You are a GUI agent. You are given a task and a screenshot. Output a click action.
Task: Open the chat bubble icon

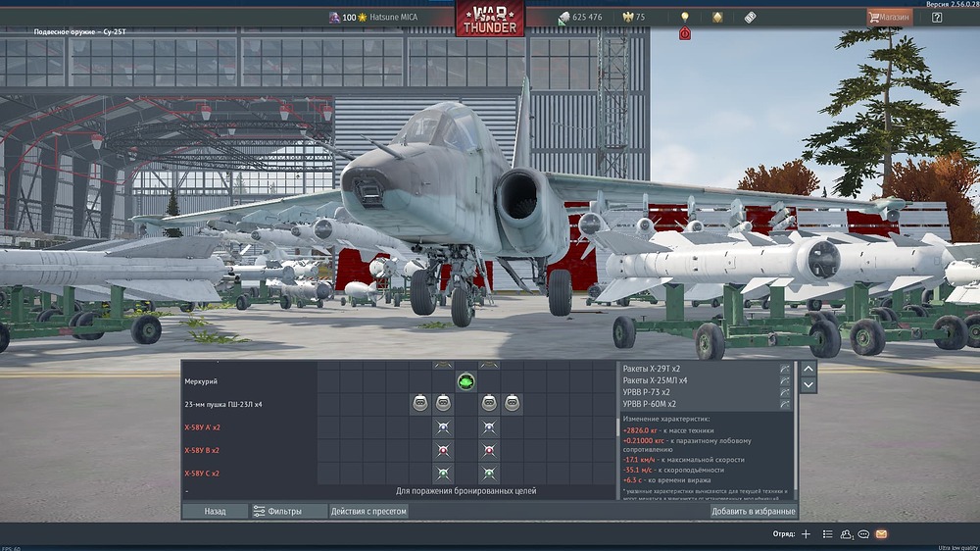(863, 534)
